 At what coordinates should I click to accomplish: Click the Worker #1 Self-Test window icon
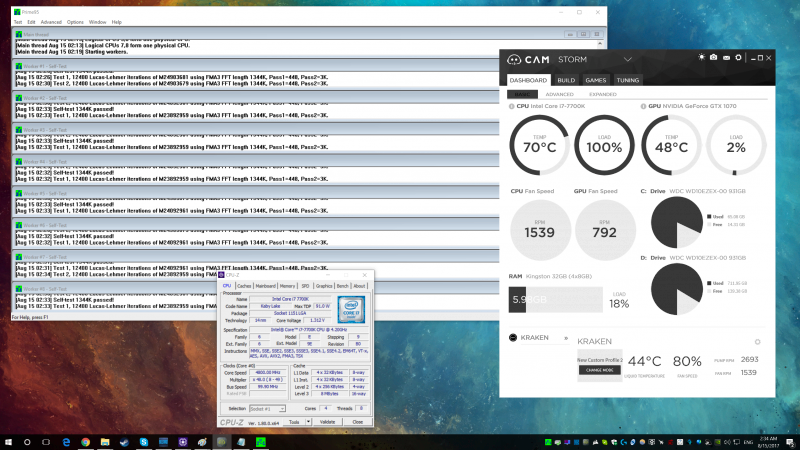pyautogui.click(x=19, y=66)
